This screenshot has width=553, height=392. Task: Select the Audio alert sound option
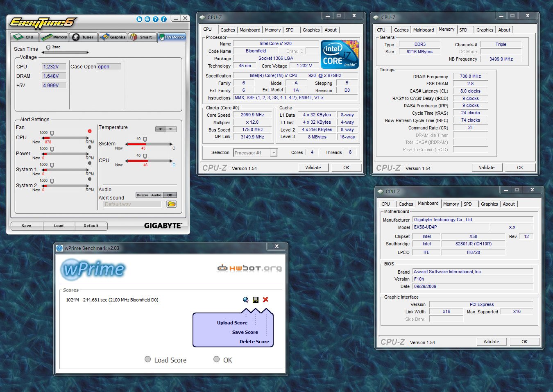coord(156,195)
